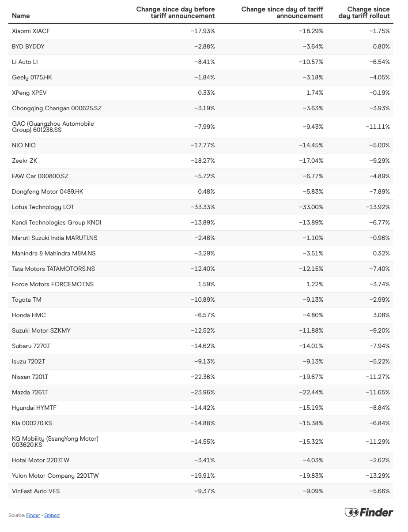Image resolution: width=408 pixels, height=532 pixels.
Task: Click the Toyota TM name cell
Action: tap(26, 300)
